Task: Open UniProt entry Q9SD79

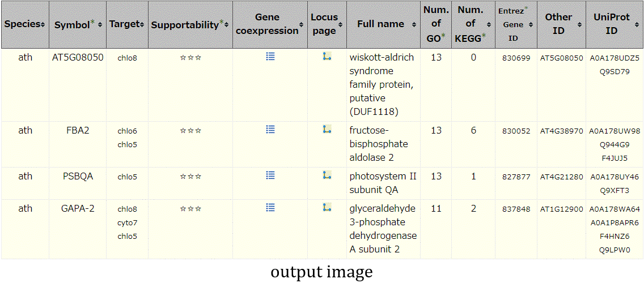Action: (x=614, y=72)
